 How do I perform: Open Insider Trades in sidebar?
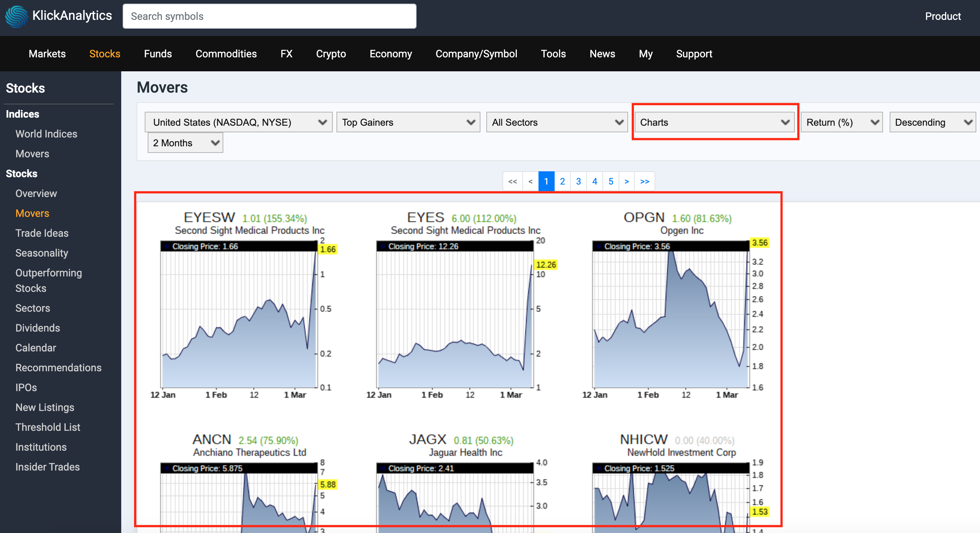[47, 466]
